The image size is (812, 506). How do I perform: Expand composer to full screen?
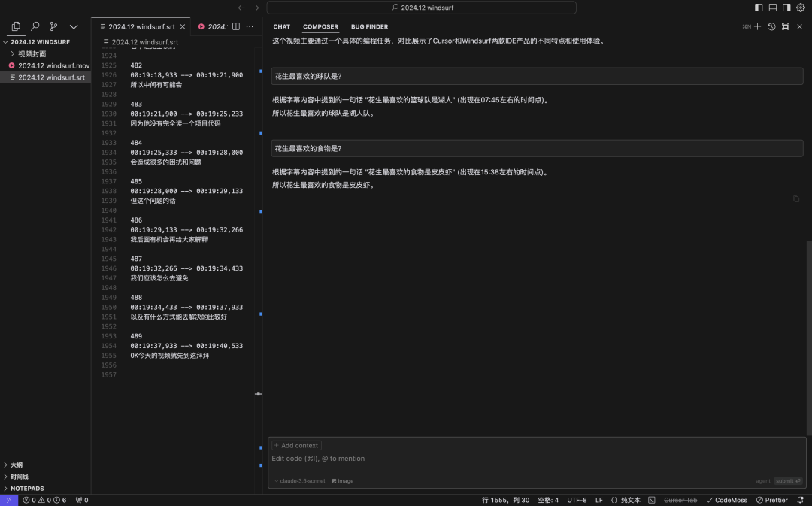tap(786, 26)
